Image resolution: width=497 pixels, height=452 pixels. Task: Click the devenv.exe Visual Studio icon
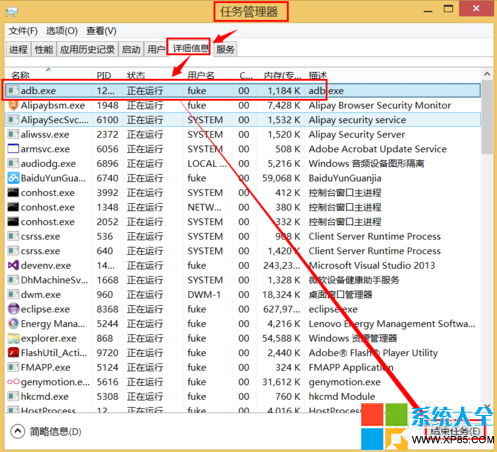(13, 265)
